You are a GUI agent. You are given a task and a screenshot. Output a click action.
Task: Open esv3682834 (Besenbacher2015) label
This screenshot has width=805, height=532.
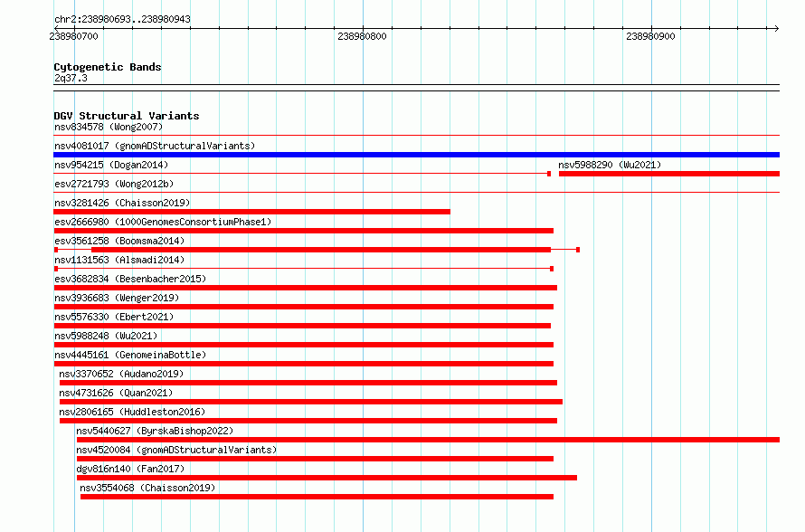click(130, 279)
